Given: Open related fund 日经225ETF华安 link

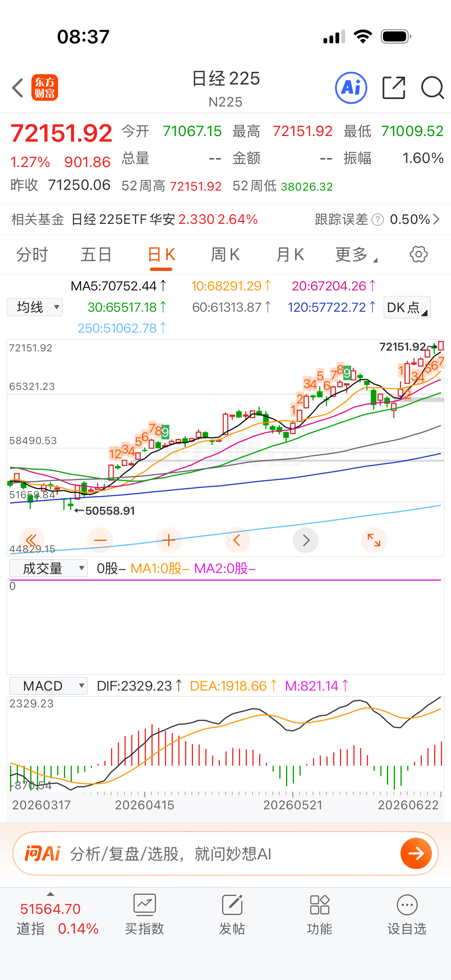Looking at the screenshot, I should [165, 219].
